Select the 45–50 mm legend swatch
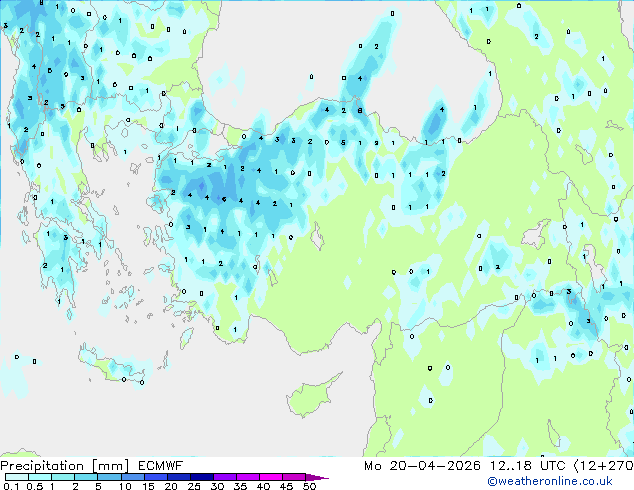Image resolution: width=634 pixels, height=490 pixels. 294,477
